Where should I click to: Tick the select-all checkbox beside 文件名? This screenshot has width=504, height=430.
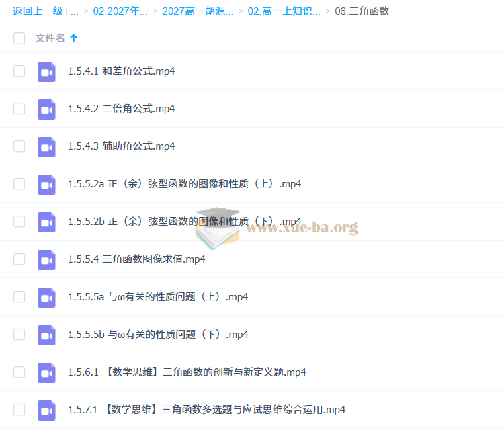pos(19,38)
